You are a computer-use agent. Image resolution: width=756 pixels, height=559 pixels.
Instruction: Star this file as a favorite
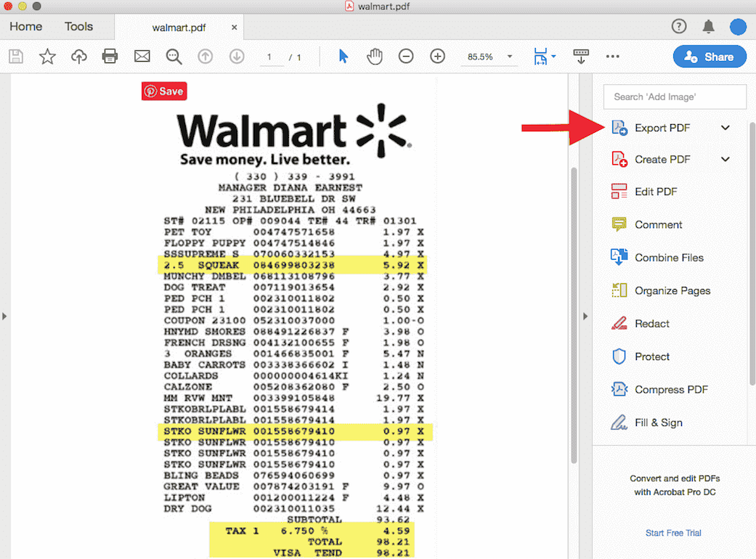(47, 57)
